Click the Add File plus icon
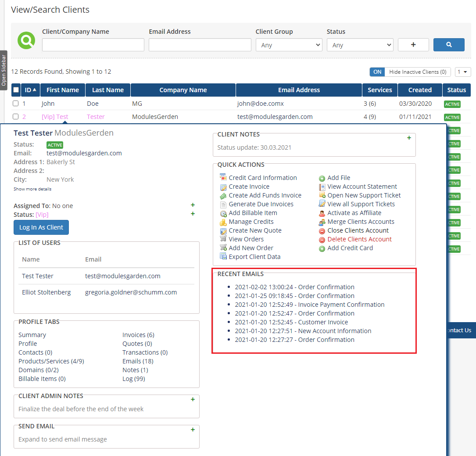The width and height of the screenshot is (476, 456). 322,179
